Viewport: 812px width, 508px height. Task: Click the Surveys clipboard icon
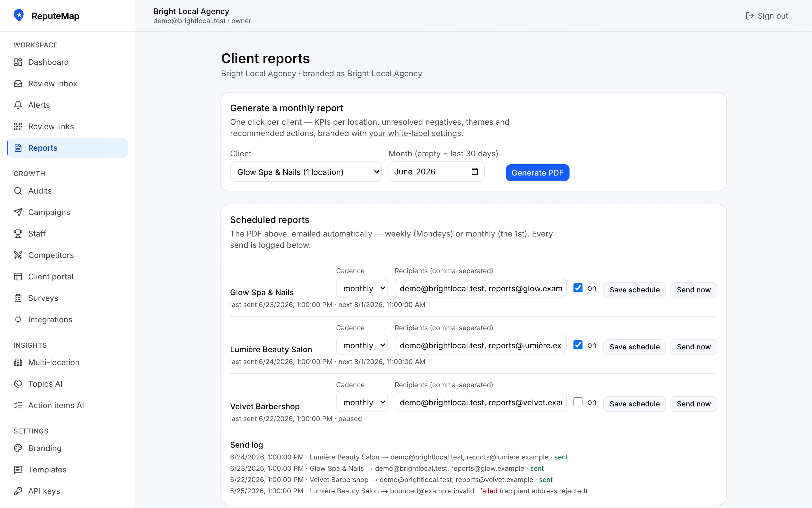[x=18, y=298]
